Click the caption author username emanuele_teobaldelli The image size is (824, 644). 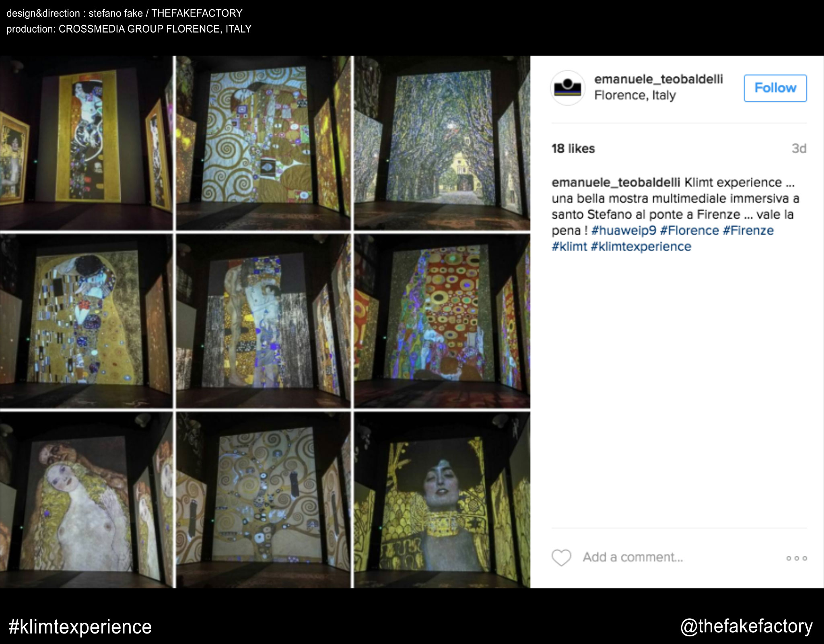(x=616, y=182)
